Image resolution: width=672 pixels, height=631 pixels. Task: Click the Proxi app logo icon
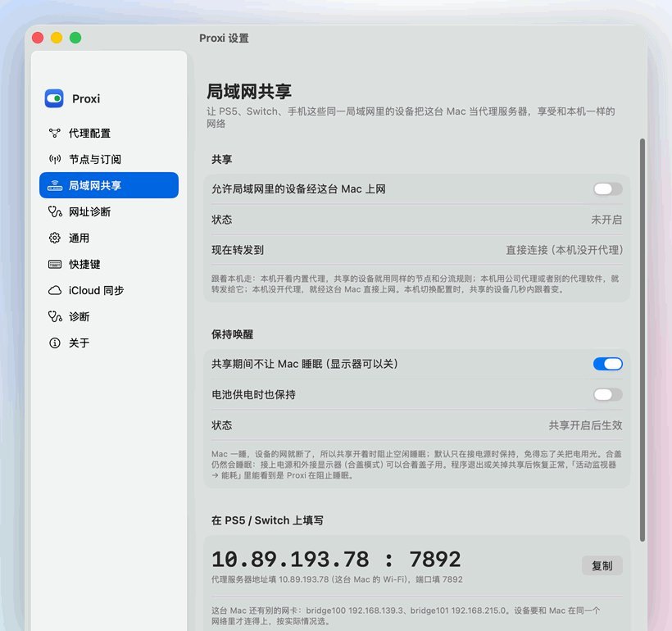pos(54,98)
